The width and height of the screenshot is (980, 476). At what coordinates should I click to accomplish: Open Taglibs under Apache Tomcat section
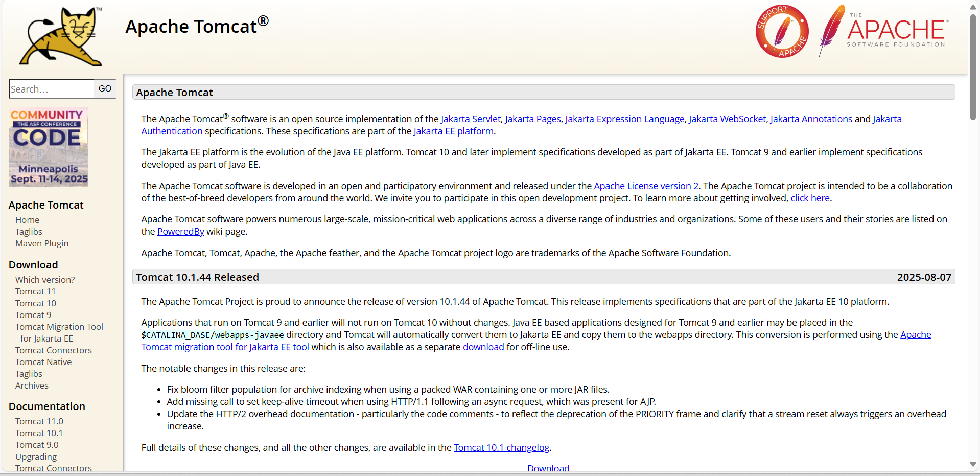coord(29,232)
